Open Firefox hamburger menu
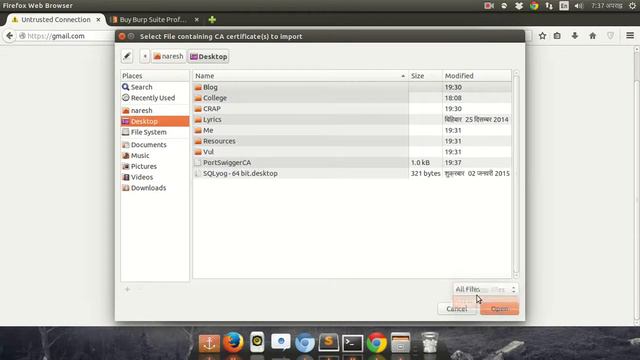Screen dimensions: 640x360 pos(630,36)
